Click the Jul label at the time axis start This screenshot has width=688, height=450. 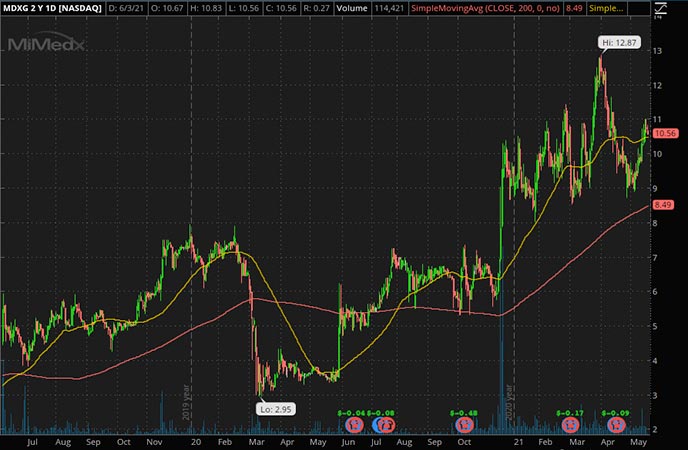click(x=32, y=442)
